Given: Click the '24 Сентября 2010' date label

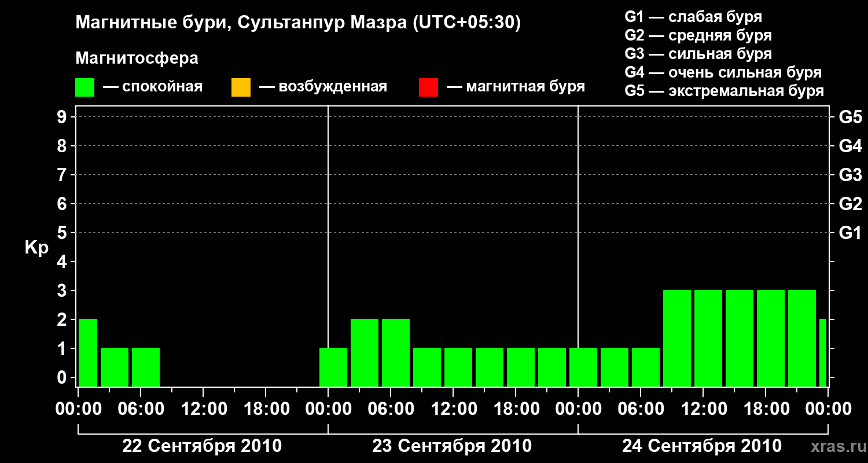Looking at the screenshot, I should 702,446.
